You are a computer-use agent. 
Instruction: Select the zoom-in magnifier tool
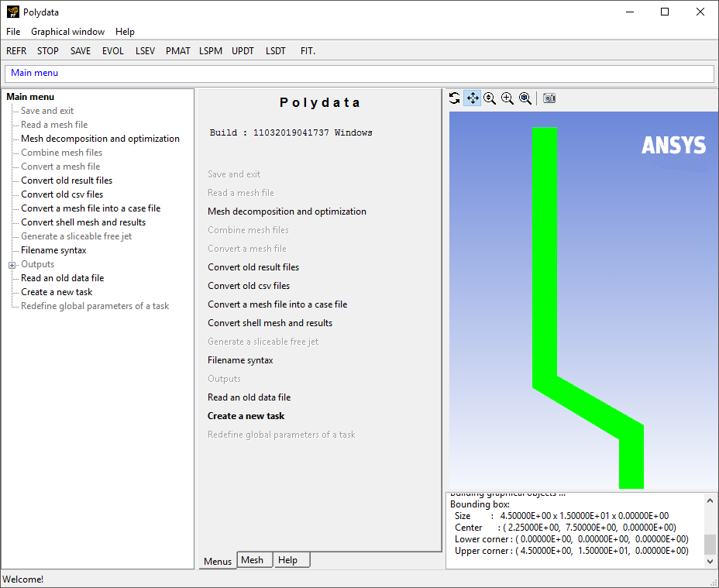pyautogui.click(x=507, y=98)
